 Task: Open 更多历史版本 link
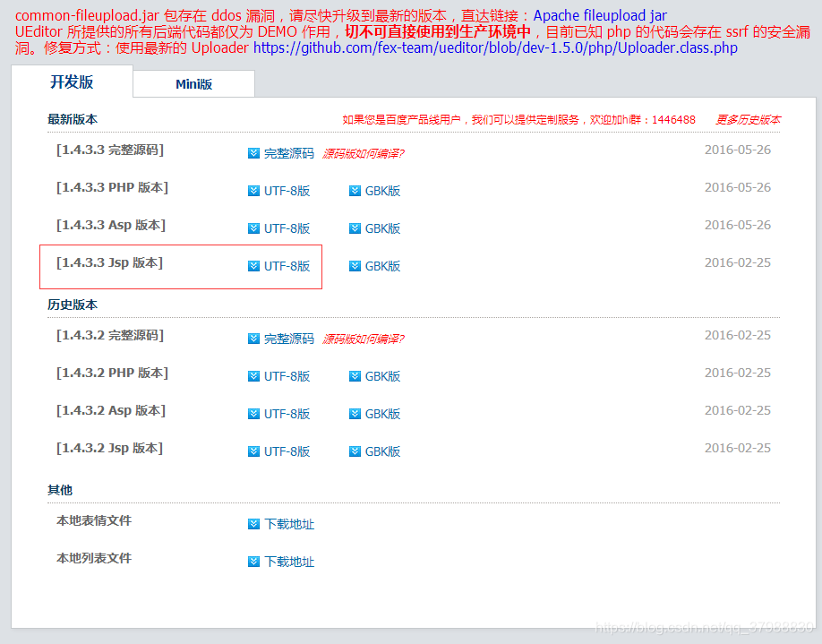748,119
